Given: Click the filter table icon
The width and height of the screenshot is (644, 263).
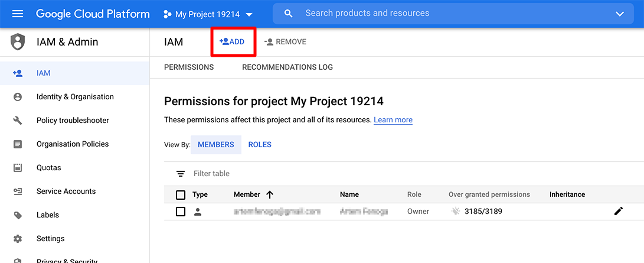Looking at the screenshot, I should click(180, 174).
